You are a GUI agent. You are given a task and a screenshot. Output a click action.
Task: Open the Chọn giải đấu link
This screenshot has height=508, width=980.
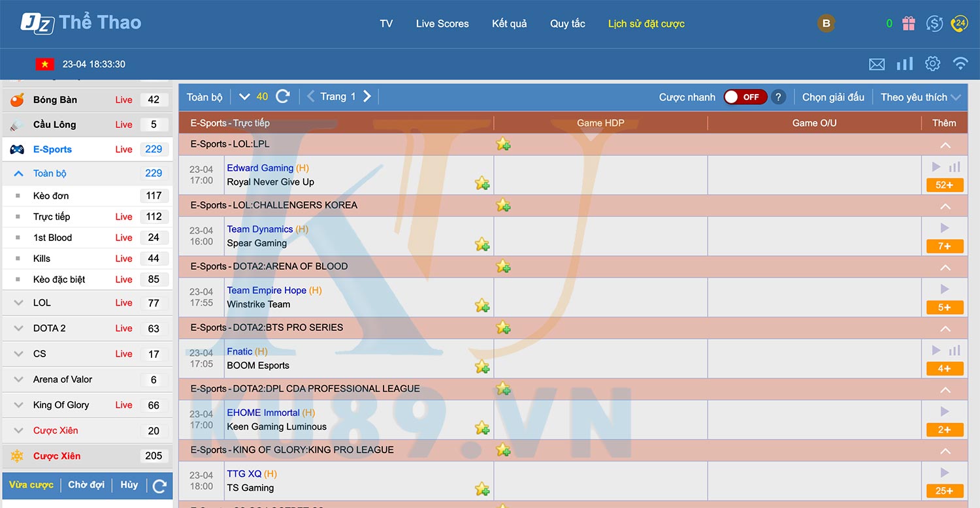point(833,97)
